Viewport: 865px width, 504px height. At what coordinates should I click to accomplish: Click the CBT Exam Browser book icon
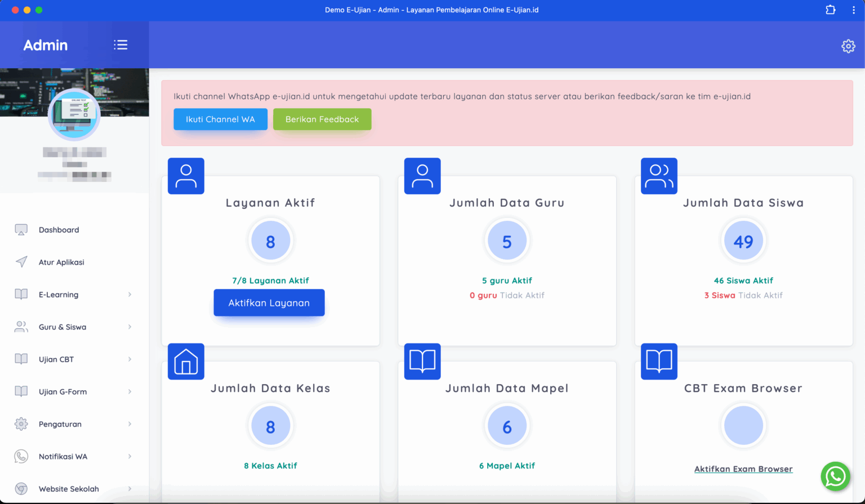(x=659, y=362)
